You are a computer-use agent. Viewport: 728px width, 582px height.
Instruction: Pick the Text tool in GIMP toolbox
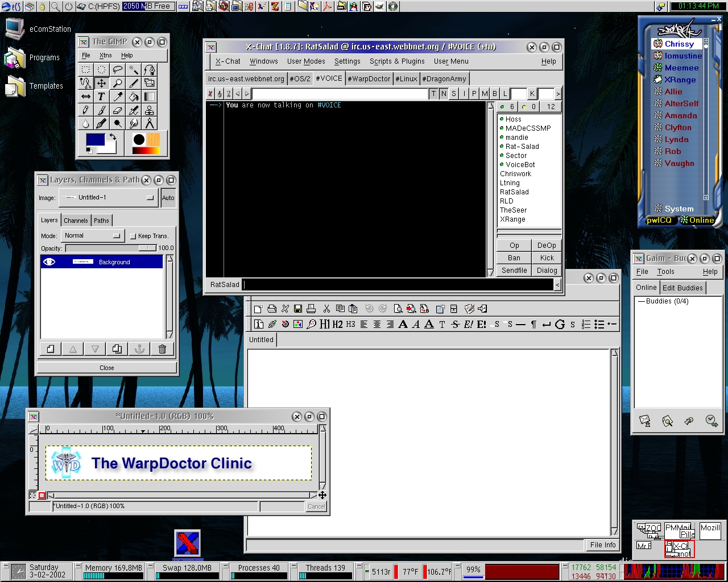pyautogui.click(x=101, y=97)
